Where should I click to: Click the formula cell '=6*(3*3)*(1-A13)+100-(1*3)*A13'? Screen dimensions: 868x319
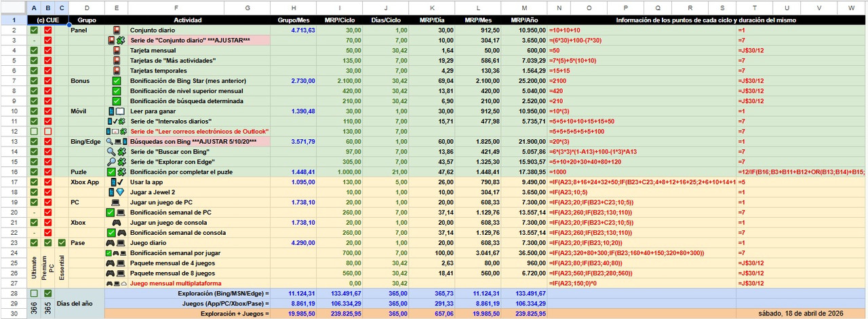pos(642,151)
